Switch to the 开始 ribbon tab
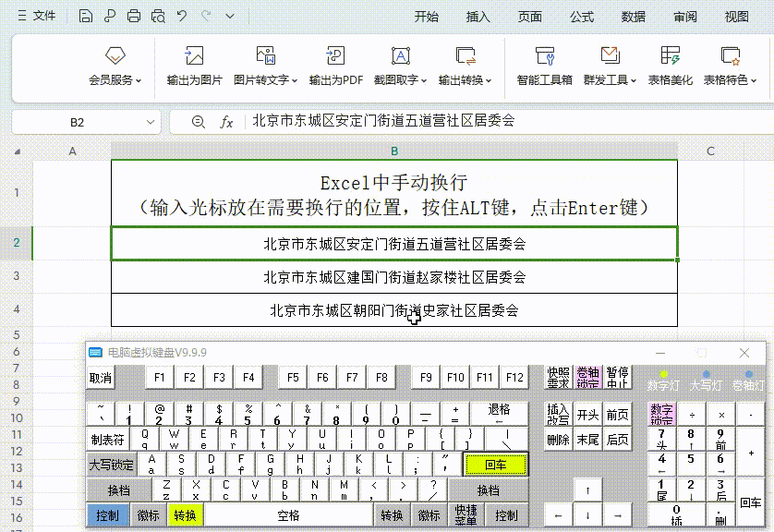774x532 pixels. tap(427, 17)
